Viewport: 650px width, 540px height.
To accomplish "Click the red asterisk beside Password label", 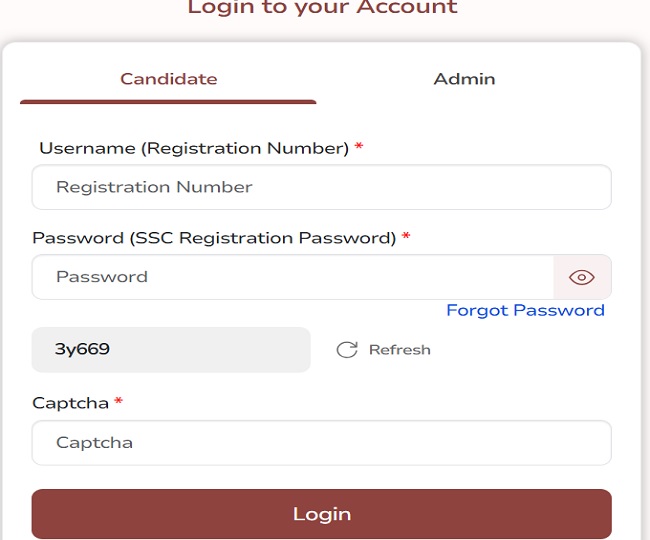I will pos(406,238).
